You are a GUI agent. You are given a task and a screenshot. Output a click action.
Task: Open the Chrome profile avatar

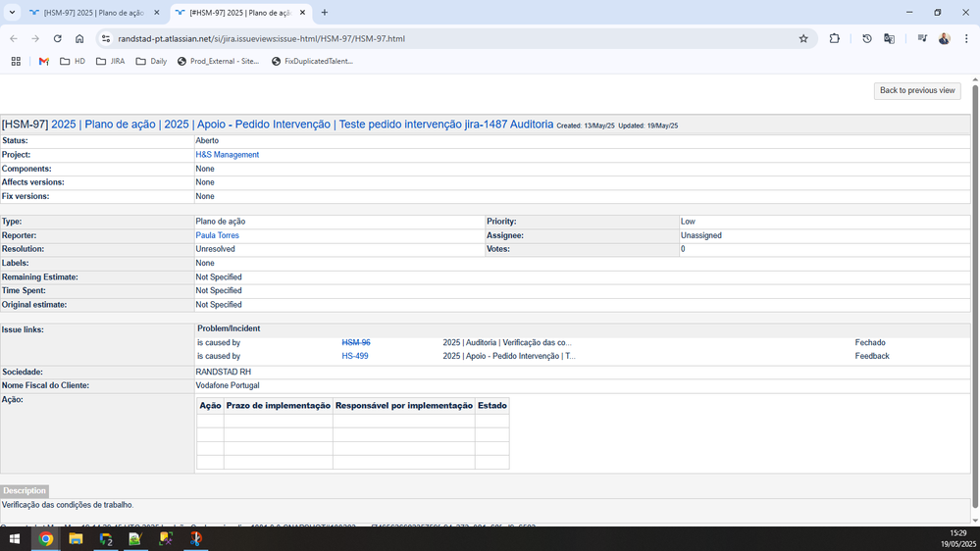click(945, 39)
